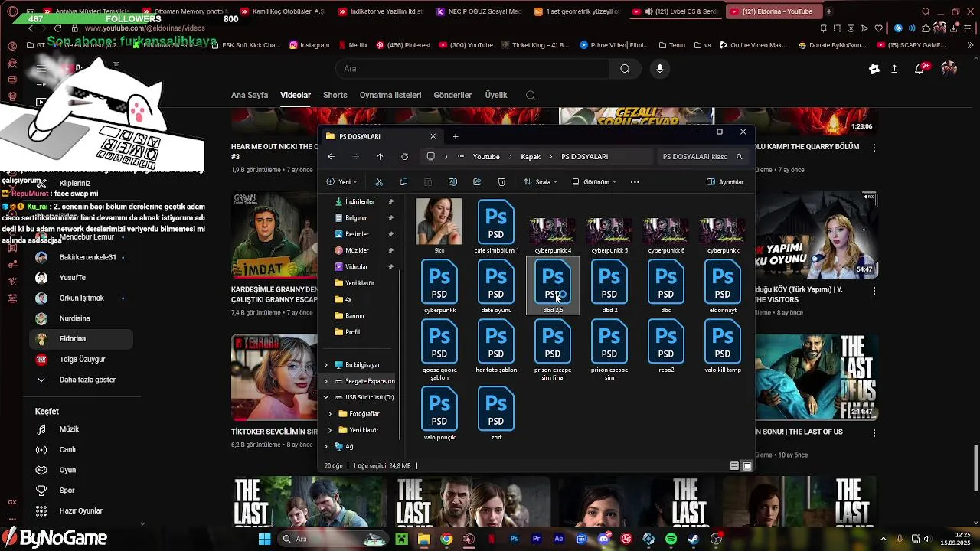
Task: Select the 'cyberpunkk 4' image thumbnail
Action: click(x=553, y=236)
